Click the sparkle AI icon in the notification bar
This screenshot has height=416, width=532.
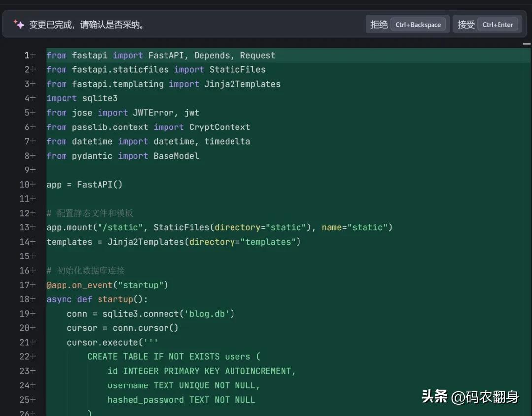point(19,24)
